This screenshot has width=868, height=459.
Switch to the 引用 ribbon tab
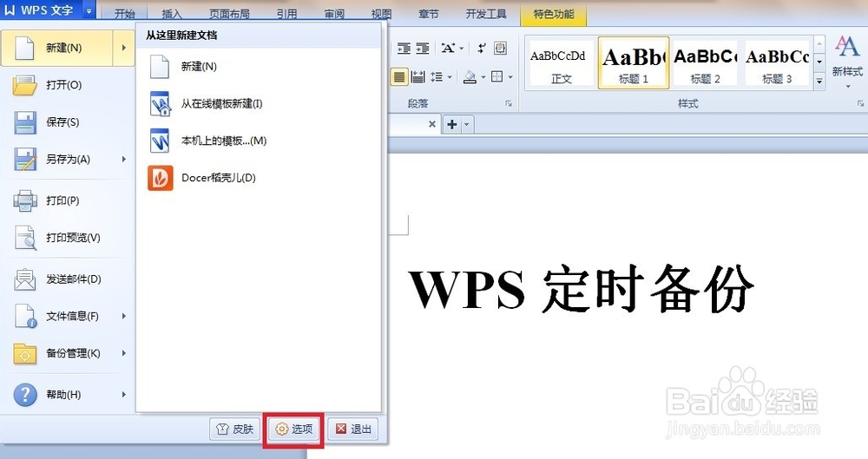(x=287, y=14)
